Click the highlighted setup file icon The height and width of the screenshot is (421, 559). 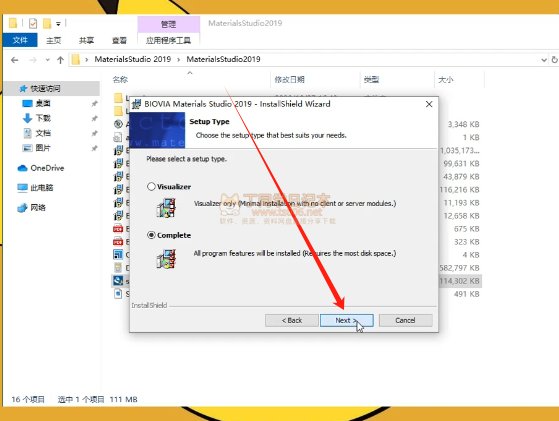click(x=118, y=281)
